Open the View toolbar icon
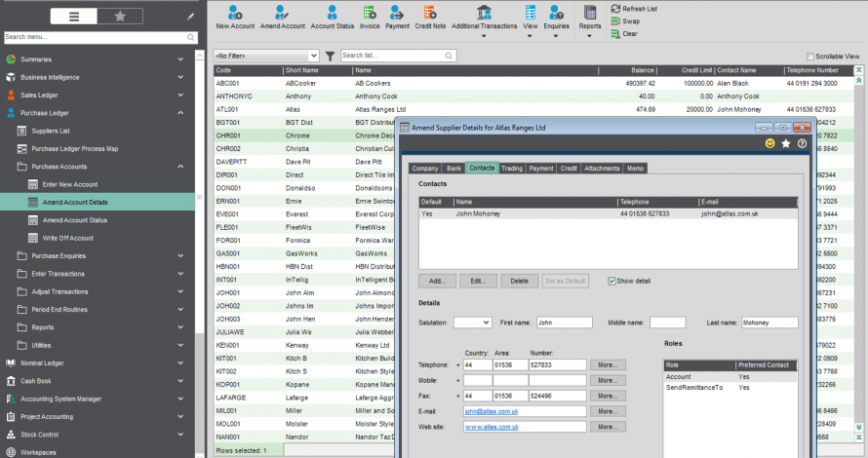The width and height of the screenshot is (868, 458). pos(530,21)
